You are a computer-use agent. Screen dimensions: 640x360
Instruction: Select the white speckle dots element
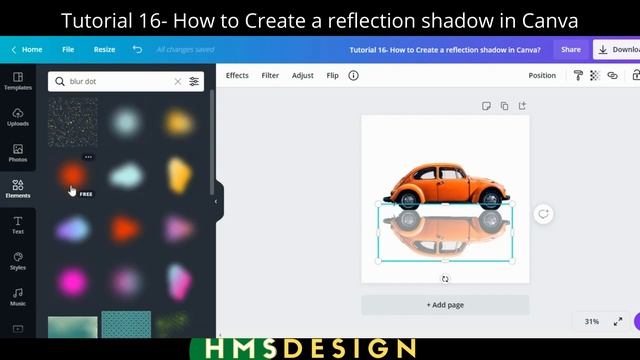[x=73, y=122]
